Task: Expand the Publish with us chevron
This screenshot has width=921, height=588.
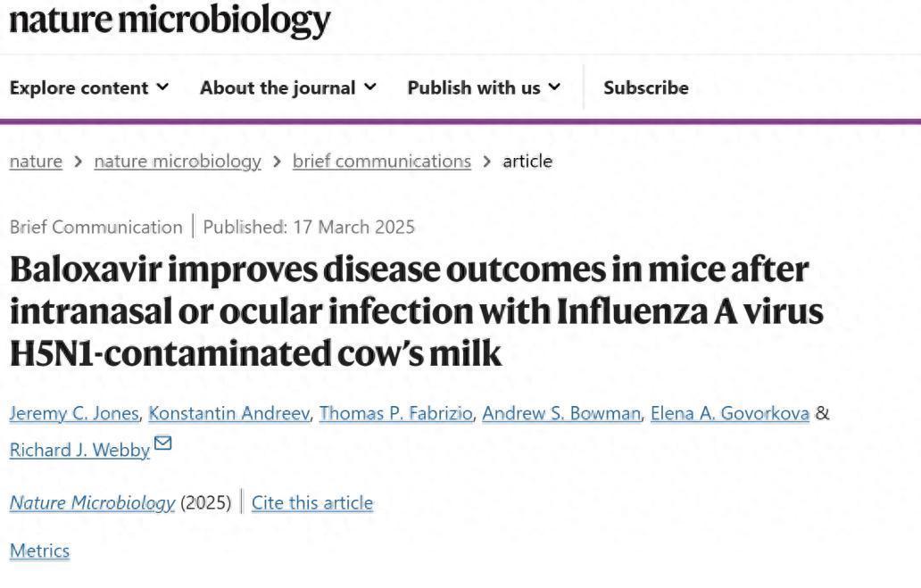Action: click(554, 87)
